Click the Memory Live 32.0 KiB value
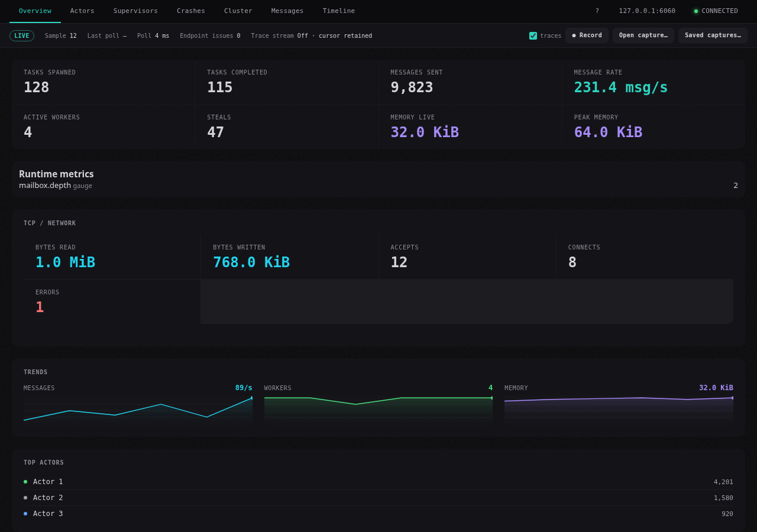 click(x=425, y=132)
